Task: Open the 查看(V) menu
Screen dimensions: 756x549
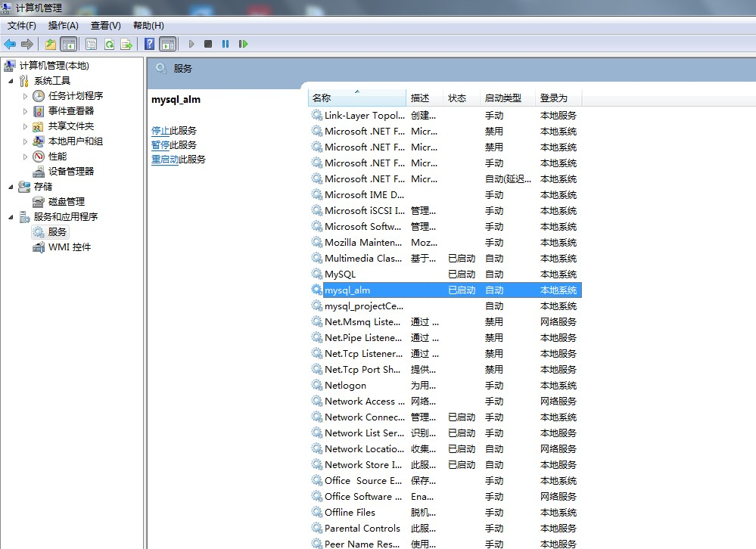Action: [105, 26]
